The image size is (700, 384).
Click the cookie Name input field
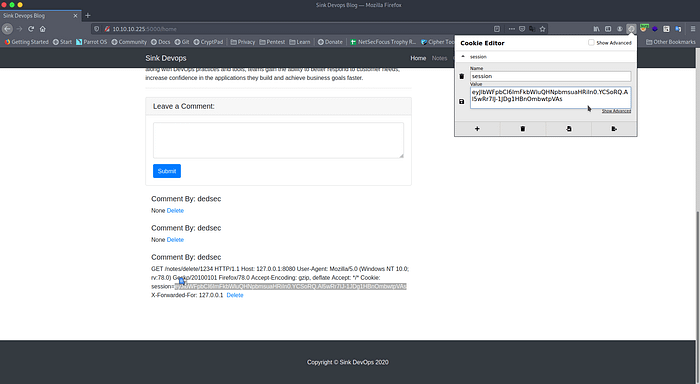click(550, 76)
